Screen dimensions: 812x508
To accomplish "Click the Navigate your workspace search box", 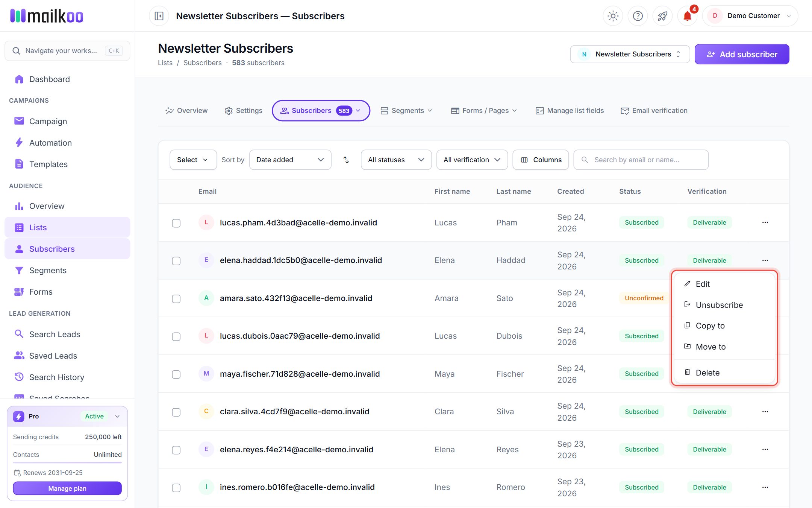I will pos(67,51).
